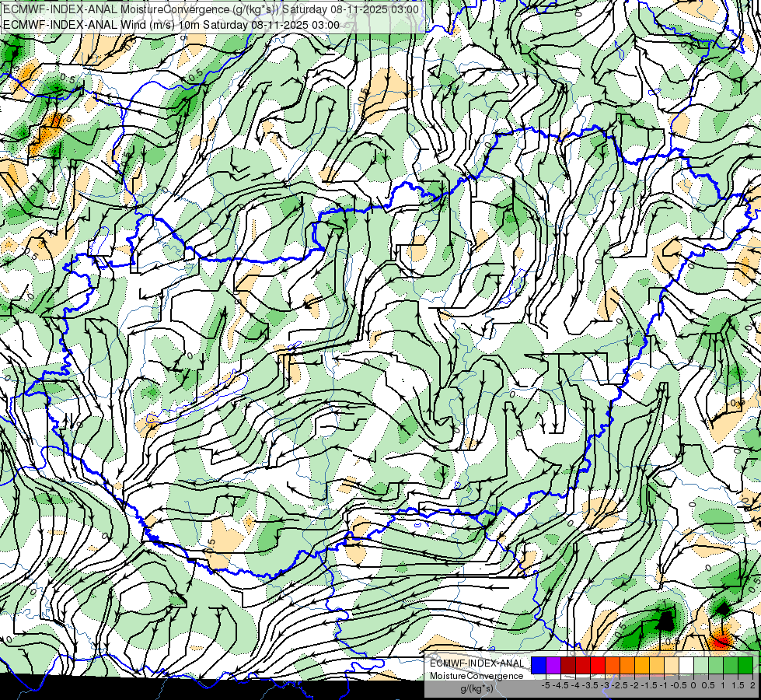Select the white swatch between -0.5 and 0
Screen dimensions: 761x700
tap(686, 666)
